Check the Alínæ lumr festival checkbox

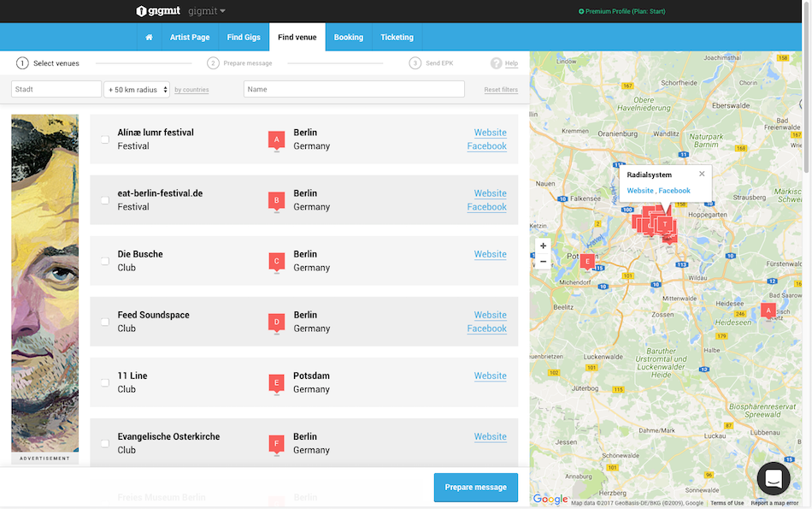pyautogui.click(x=105, y=139)
